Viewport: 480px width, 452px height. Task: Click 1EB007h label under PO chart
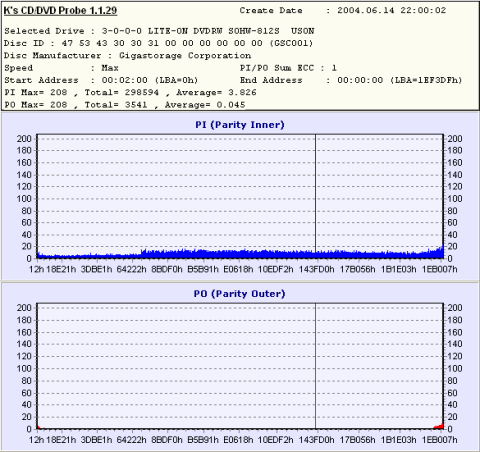coord(440,440)
